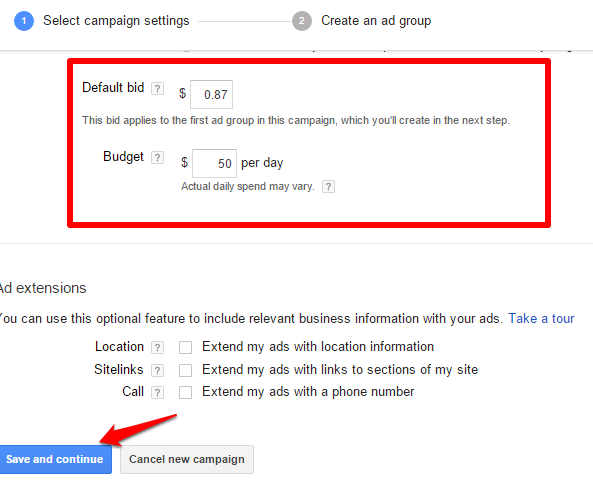Go to Create an ad group step

pos(376,21)
